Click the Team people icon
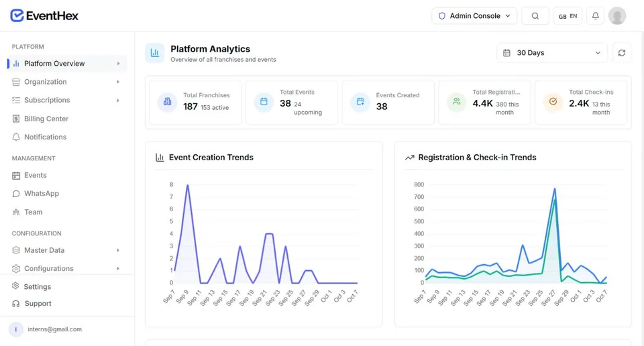Viewport: 644px width, 346px height. 16,212
